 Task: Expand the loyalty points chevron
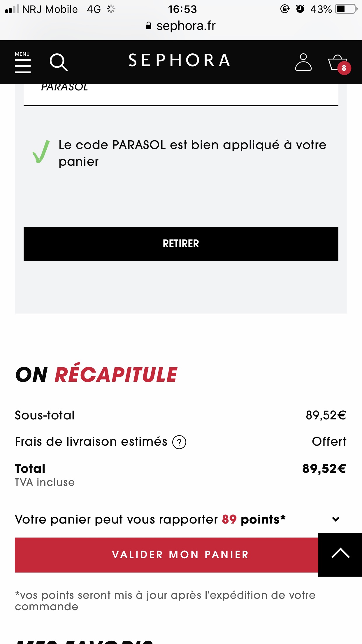click(x=336, y=519)
